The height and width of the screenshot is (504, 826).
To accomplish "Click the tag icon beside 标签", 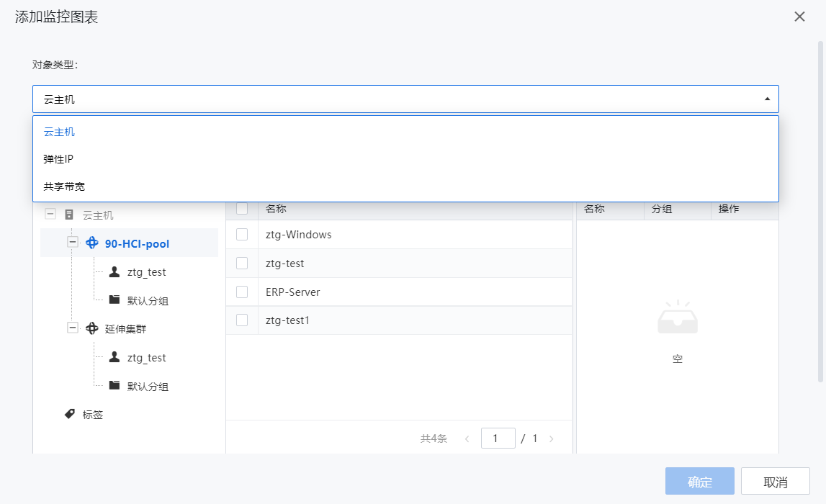I will pyautogui.click(x=70, y=414).
